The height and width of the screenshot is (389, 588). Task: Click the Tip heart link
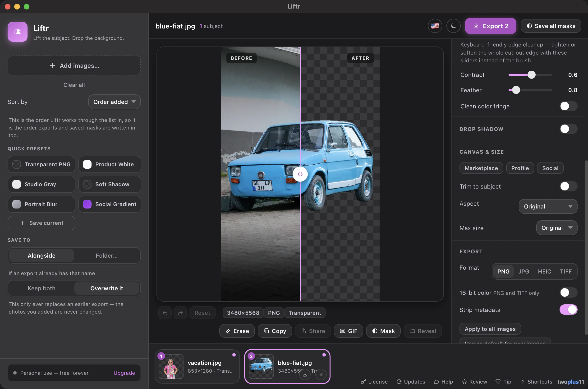(503, 382)
